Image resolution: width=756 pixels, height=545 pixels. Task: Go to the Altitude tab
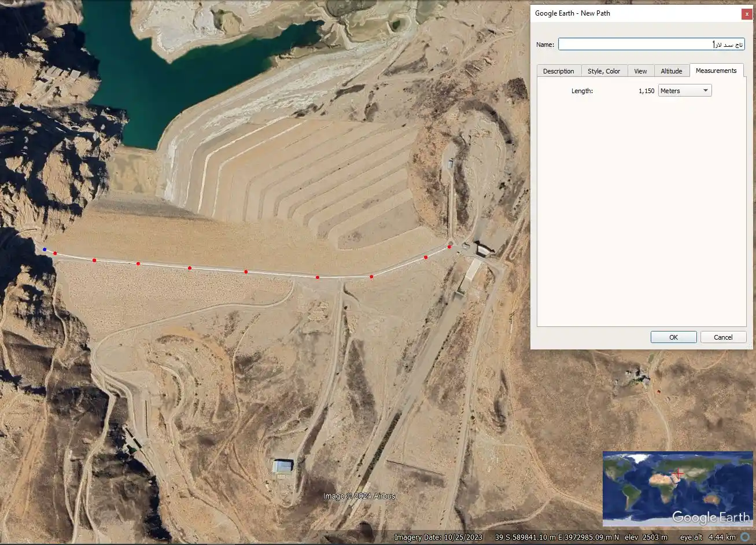coord(671,71)
